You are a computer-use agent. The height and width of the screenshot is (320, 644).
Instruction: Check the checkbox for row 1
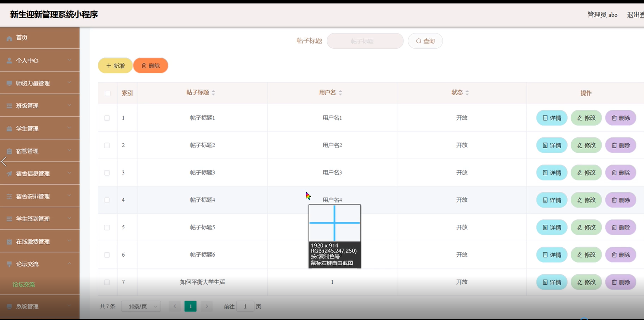(x=107, y=118)
